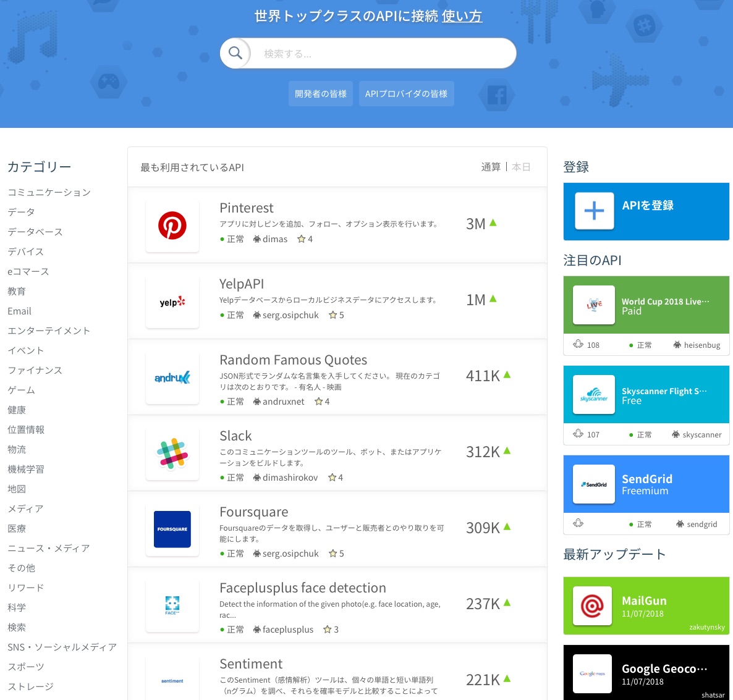The width and height of the screenshot is (733, 700).
Task: Open Faceplusplus face detection title
Action: coord(303,588)
